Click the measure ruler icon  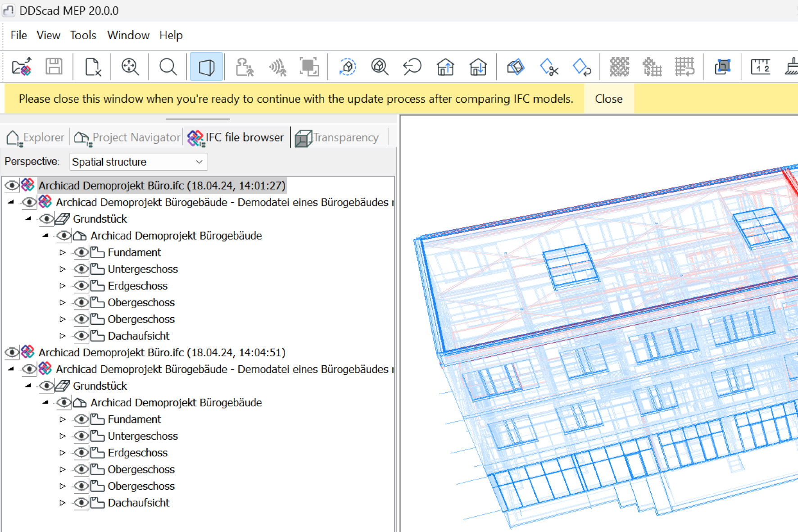coord(760,67)
